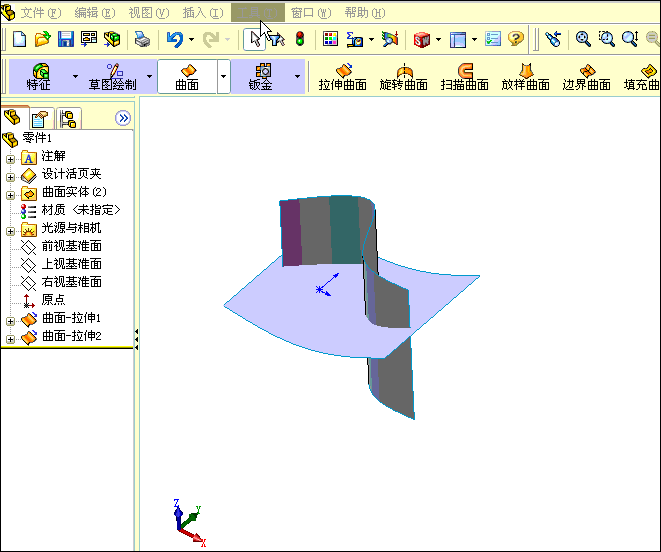The image size is (661, 552).
Task: Expand the 曲面实体 (2) tree node
Action: point(10,195)
